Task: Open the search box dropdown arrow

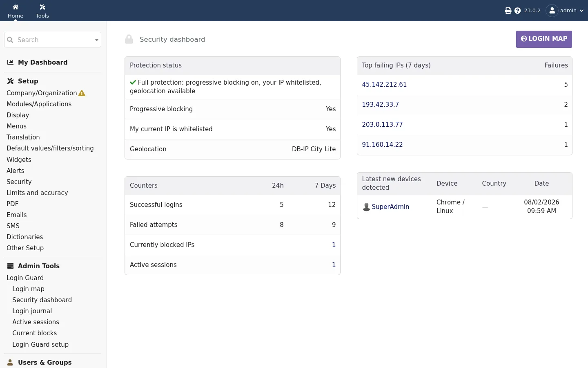Action: point(97,40)
